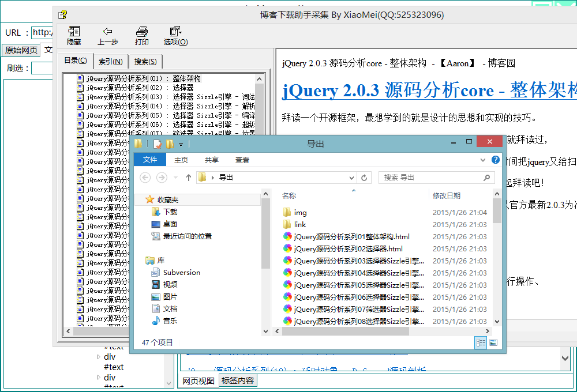Select the link folder in file list
Image resolution: width=577 pixels, height=392 pixels.
point(295,225)
